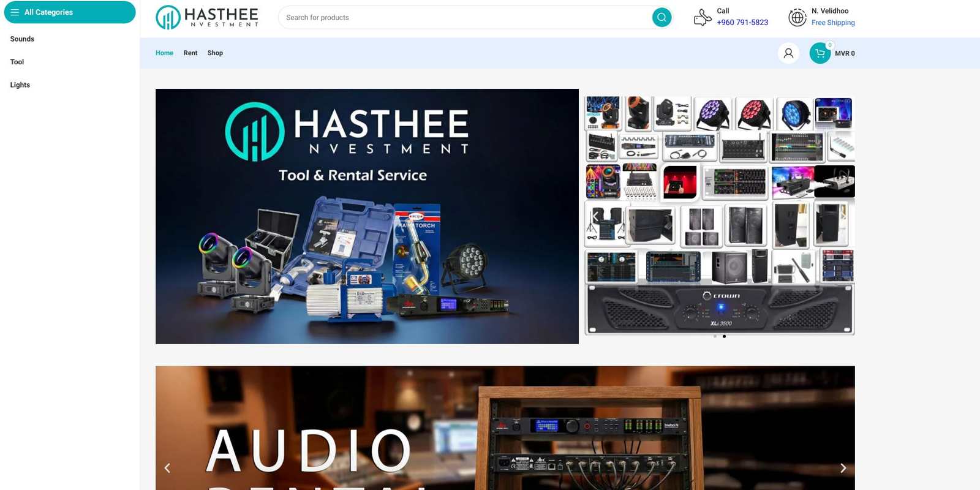This screenshot has height=490, width=980.
Task: Click the globe shipping icon
Action: click(x=797, y=18)
